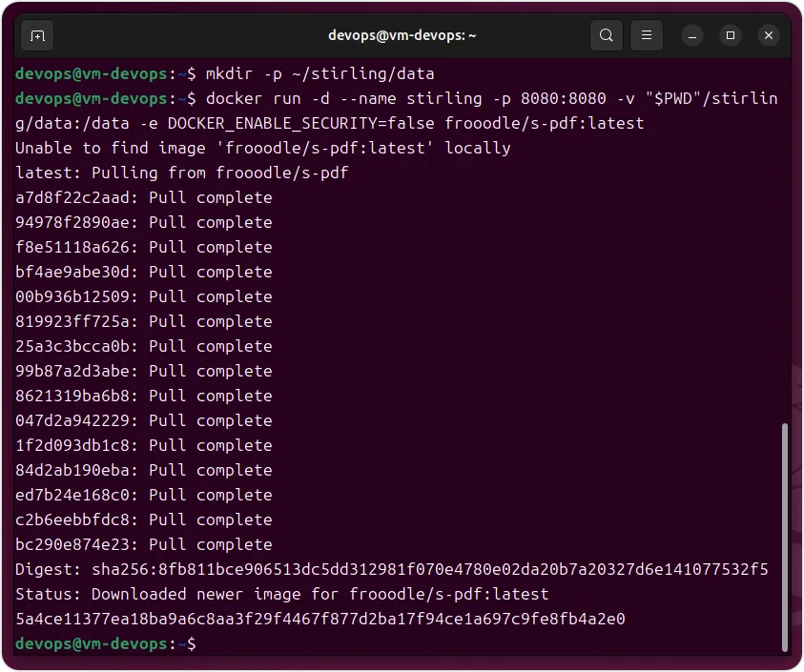Click layer 819923ff725a line
804x672 pixels.
144,321
